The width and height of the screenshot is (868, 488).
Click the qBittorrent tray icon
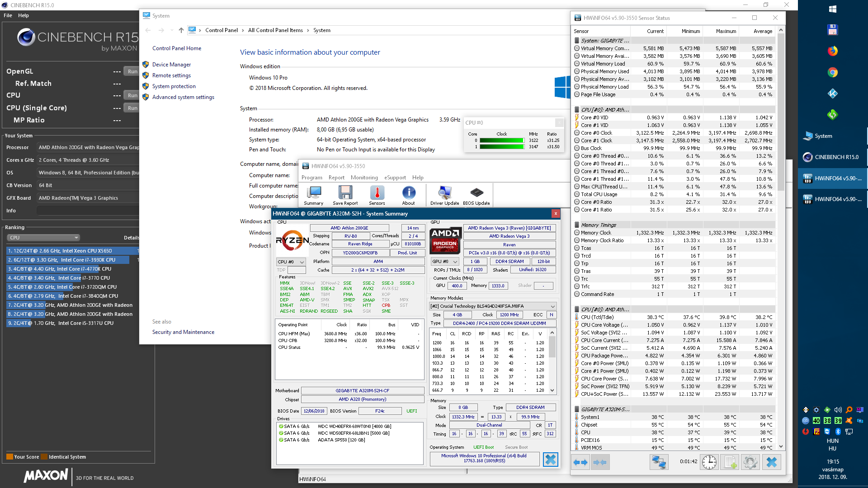pos(806,420)
